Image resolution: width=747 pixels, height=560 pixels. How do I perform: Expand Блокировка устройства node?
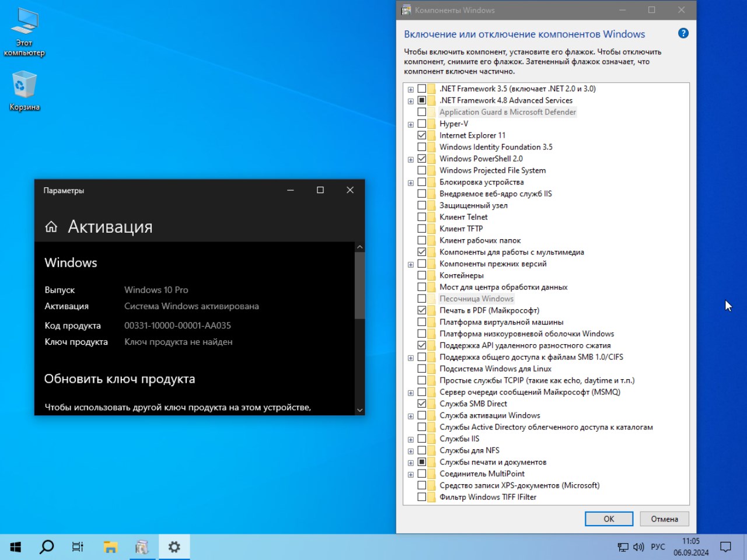tap(411, 183)
